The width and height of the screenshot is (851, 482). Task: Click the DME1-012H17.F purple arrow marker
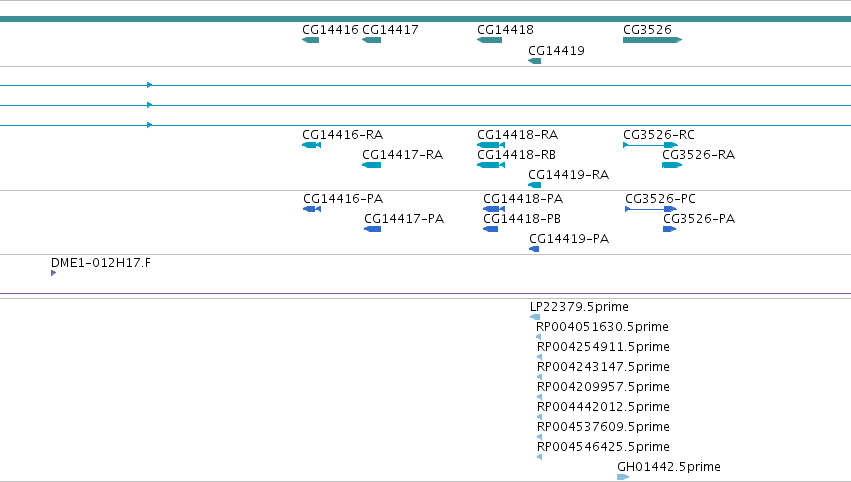pos(54,273)
